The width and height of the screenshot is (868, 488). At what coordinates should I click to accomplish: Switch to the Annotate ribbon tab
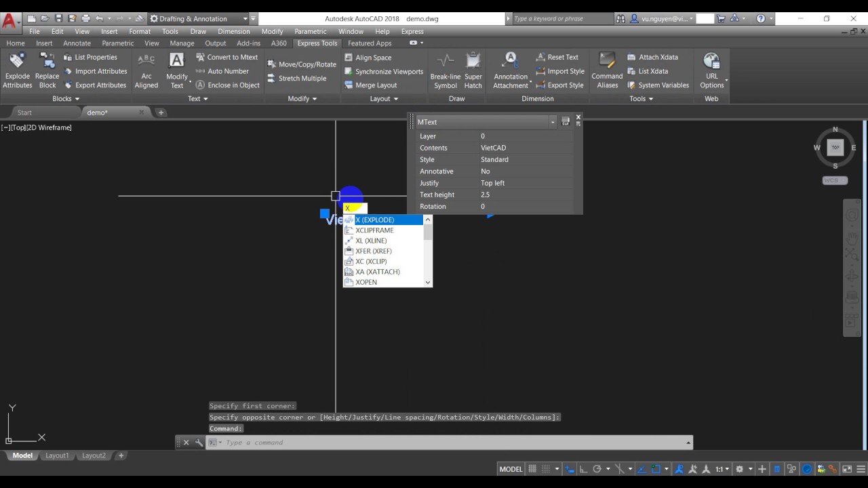[x=77, y=43]
